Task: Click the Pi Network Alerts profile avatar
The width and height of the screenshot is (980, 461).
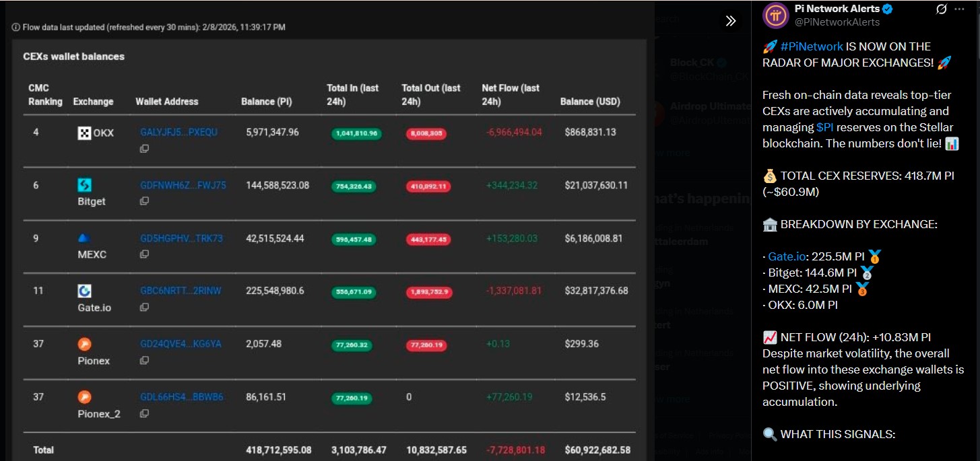Action: (x=775, y=16)
